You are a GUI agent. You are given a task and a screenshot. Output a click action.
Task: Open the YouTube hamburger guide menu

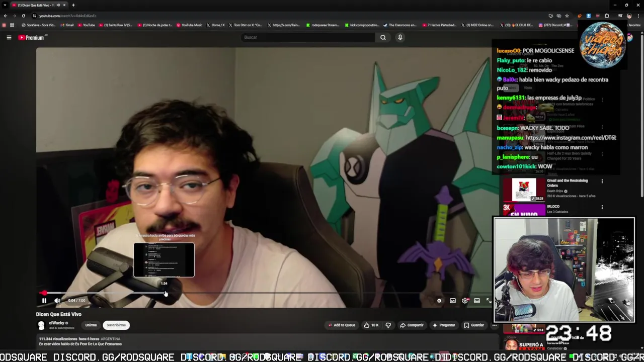[x=9, y=37]
